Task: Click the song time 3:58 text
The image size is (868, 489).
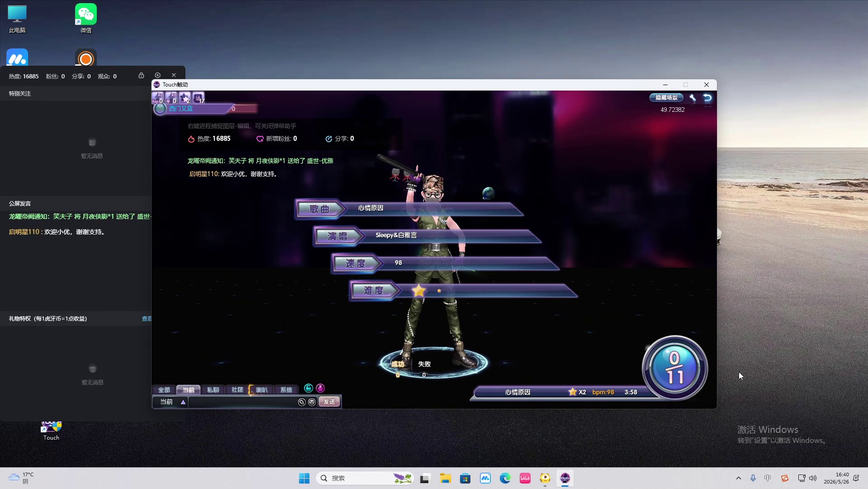Action: point(631,392)
